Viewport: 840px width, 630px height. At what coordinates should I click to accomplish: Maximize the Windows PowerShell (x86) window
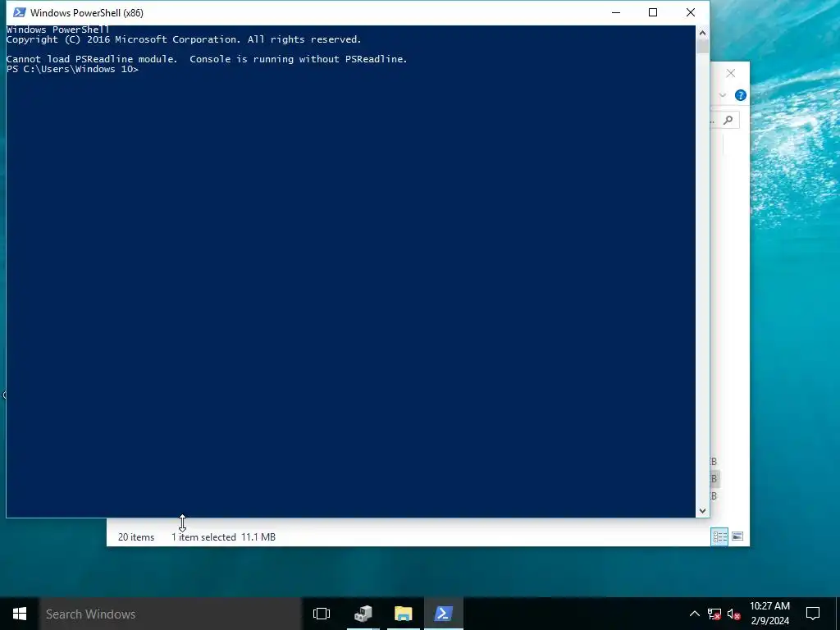click(652, 12)
